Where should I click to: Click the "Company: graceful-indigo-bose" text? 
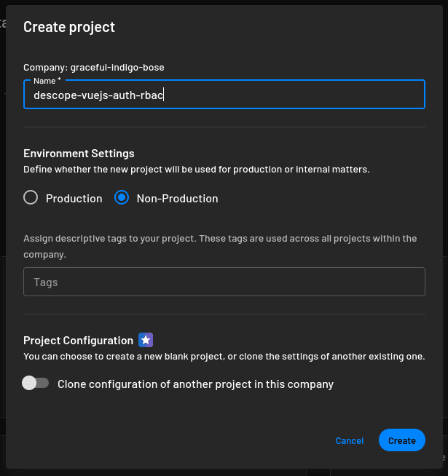(x=94, y=67)
